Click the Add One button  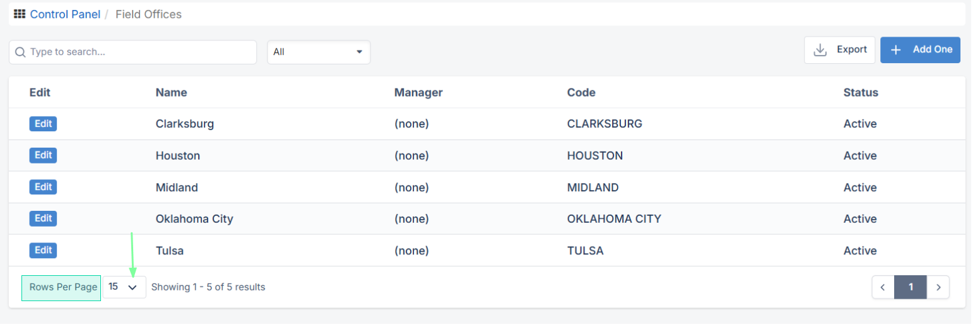pos(920,50)
